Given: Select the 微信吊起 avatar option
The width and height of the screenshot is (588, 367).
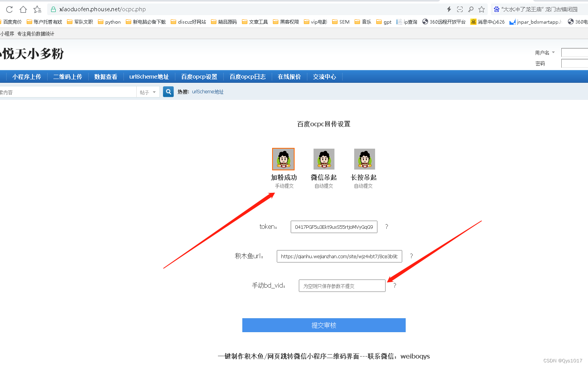Looking at the screenshot, I should 324,159.
